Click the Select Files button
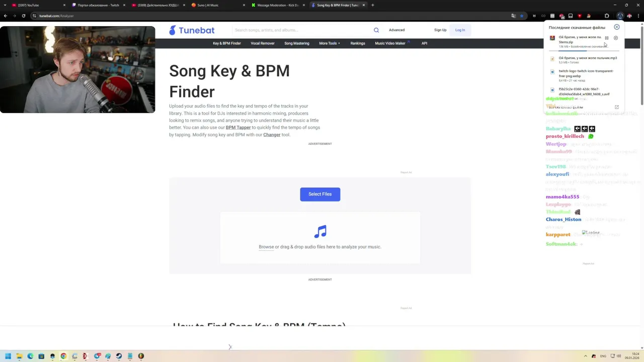Screen dimensions: 644x362 point(320,194)
